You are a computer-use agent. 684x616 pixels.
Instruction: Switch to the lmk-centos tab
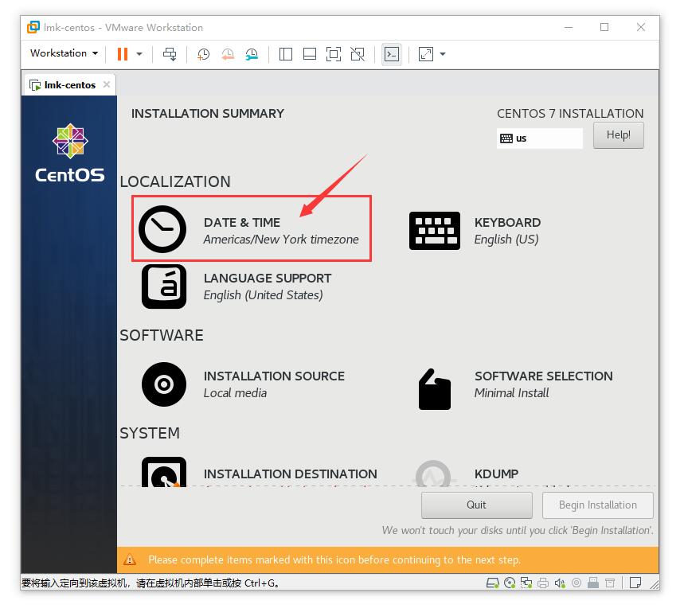point(69,84)
